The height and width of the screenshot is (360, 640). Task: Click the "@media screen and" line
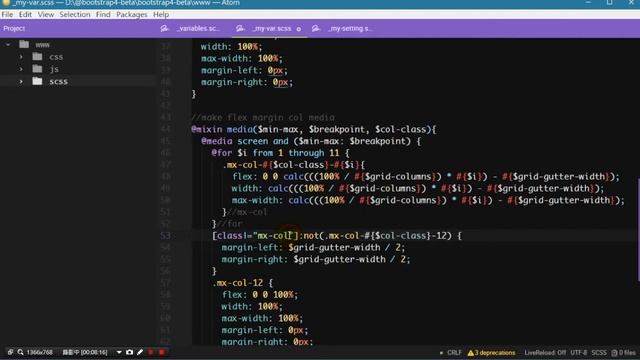pos(311,141)
